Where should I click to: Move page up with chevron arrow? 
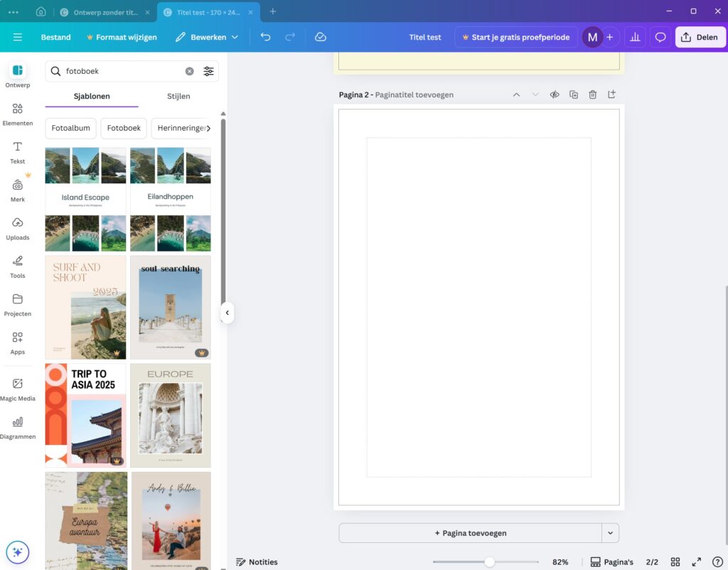[517, 95]
